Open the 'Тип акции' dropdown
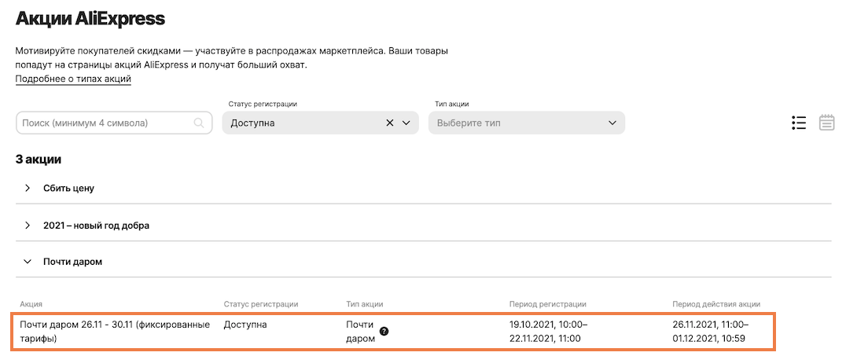 click(x=526, y=123)
